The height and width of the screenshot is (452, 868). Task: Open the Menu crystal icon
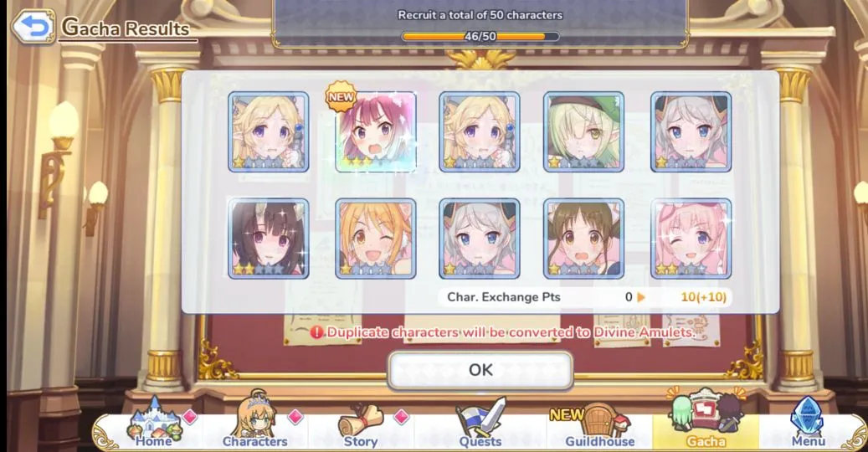(x=809, y=422)
